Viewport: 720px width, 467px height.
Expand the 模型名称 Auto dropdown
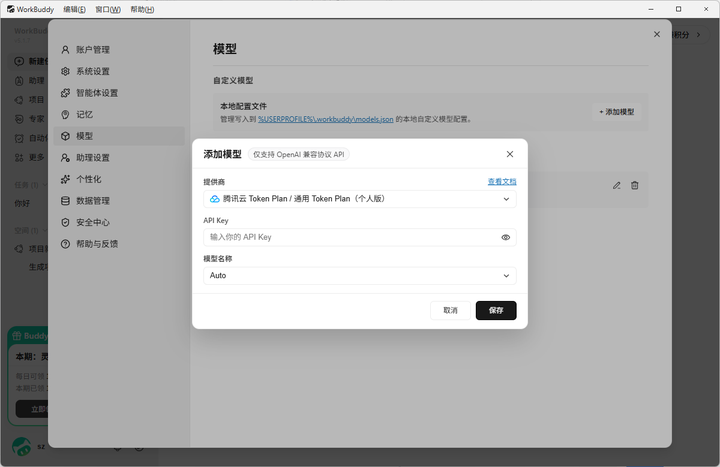click(x=360, y=276)
